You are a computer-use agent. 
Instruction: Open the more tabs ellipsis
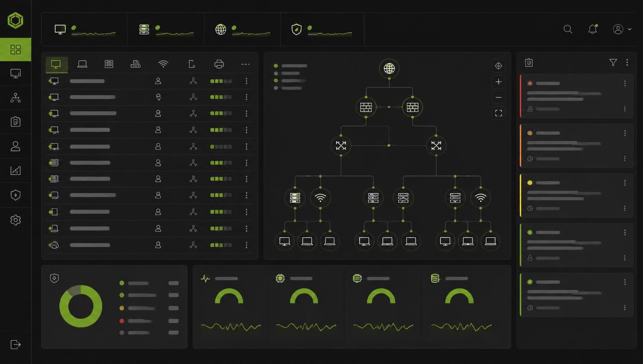point(246,64)
